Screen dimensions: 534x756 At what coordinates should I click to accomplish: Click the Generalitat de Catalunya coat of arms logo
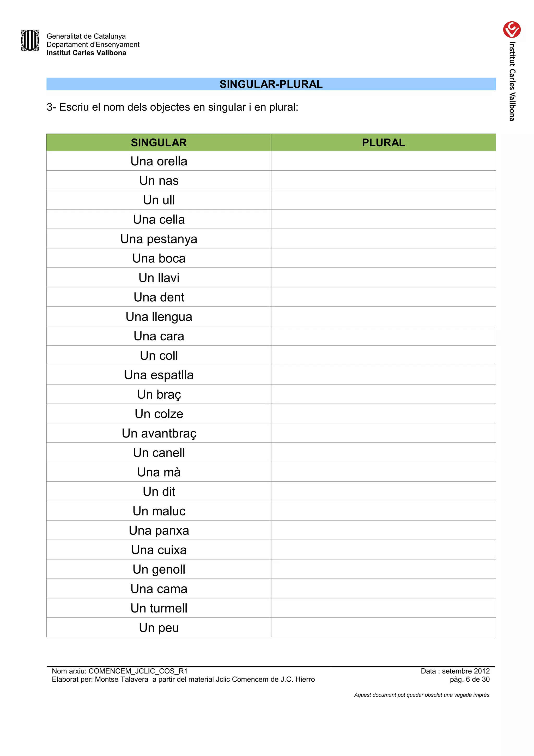click(30, 40)
